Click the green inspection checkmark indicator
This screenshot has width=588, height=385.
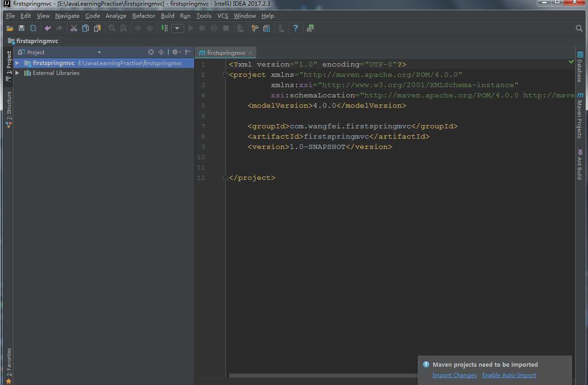pyautogui.click(x=571, y=61)
